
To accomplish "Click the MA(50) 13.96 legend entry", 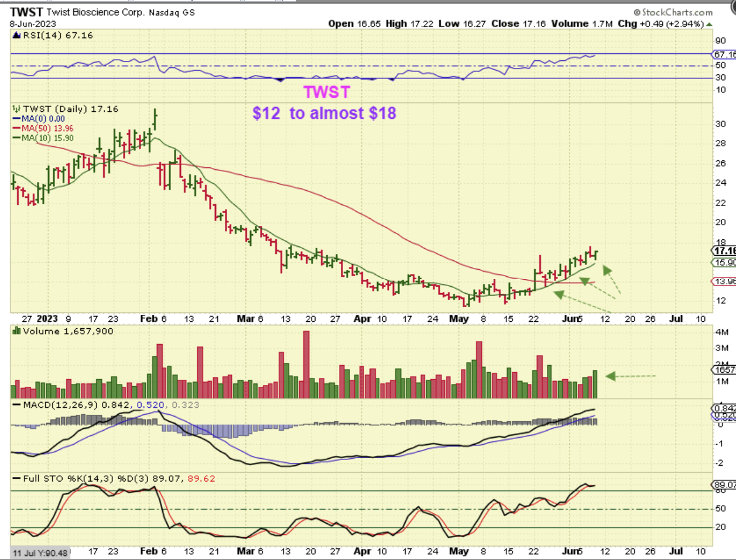I will pyautogui.click(x=43, y=128).
